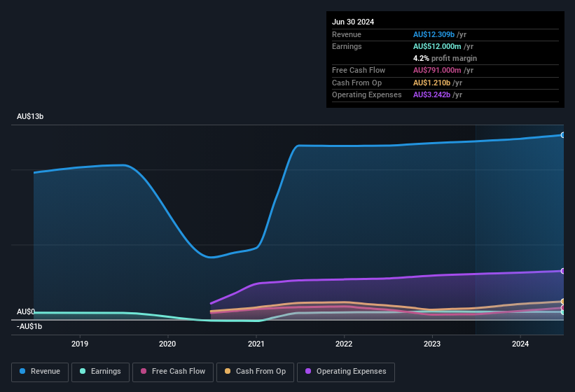575x392 pixels.
Task: Click the Operating Expenses endpoint marker
Action: pyautogui.click(x=562, y=271)
